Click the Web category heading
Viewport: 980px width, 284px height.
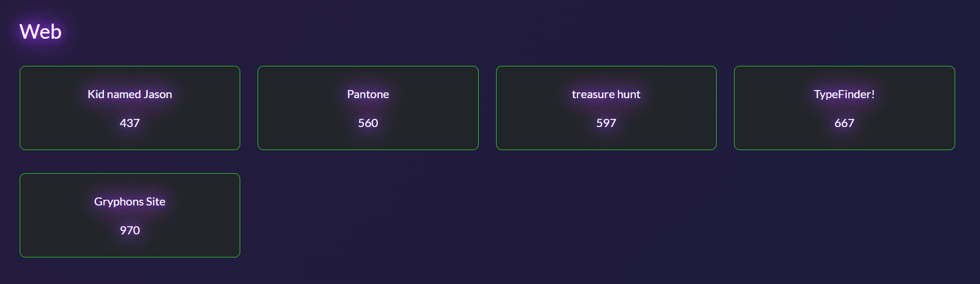click(x=40, y=32)
